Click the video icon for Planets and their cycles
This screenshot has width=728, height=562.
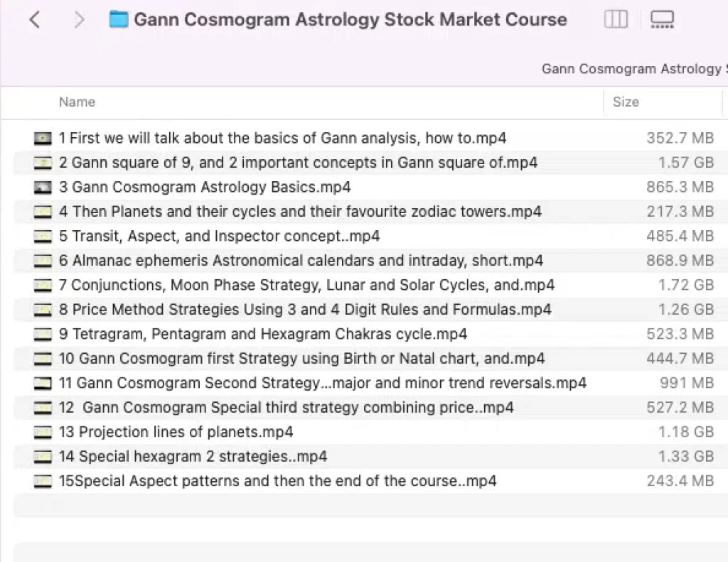click(x=43, y=212)
